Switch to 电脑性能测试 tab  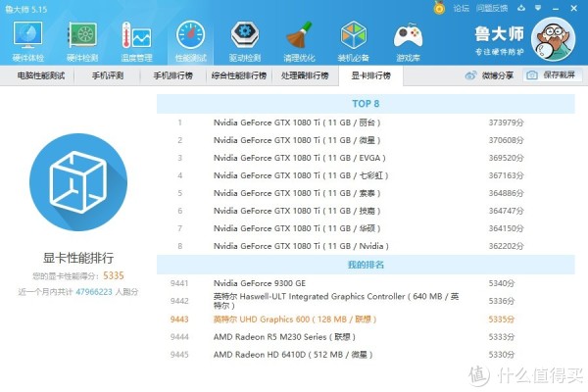pos(41,75)
